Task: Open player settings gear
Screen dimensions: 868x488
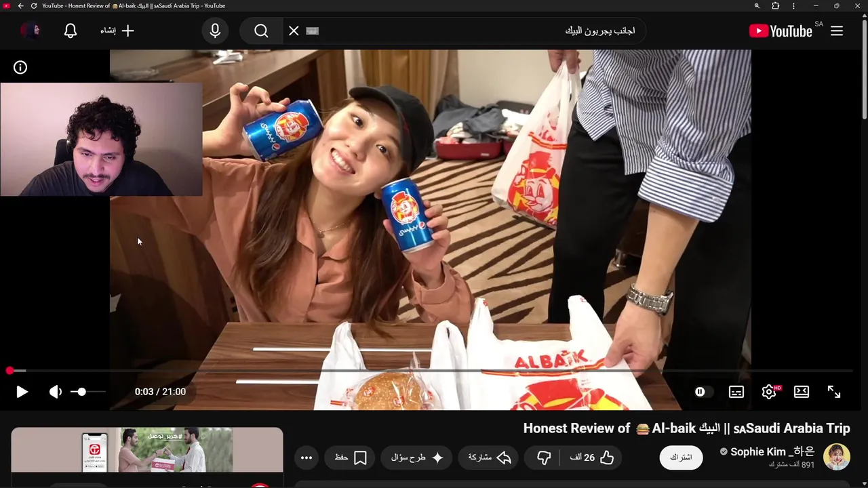Action: coord(769,392)
